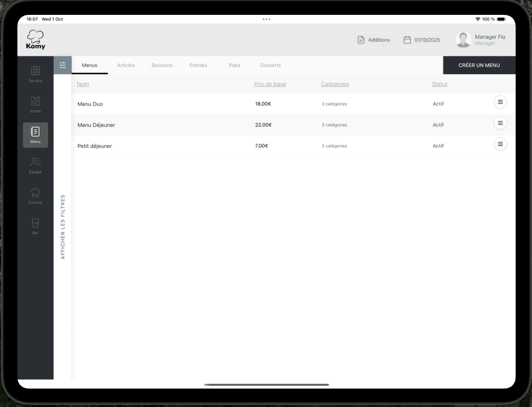This screenshot has width=532, height=407.
Task: Click the CRÉER UN MENU button
Action: click(479, 65)
